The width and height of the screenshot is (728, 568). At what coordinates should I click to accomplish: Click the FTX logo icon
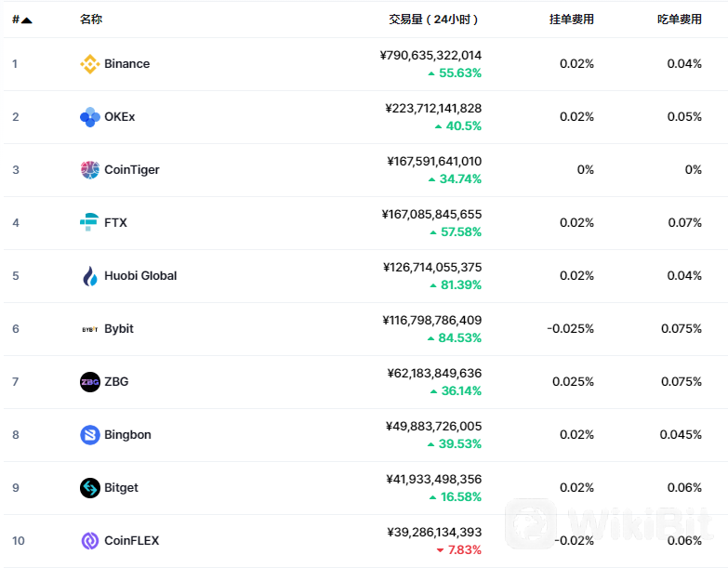coord(89,223)
